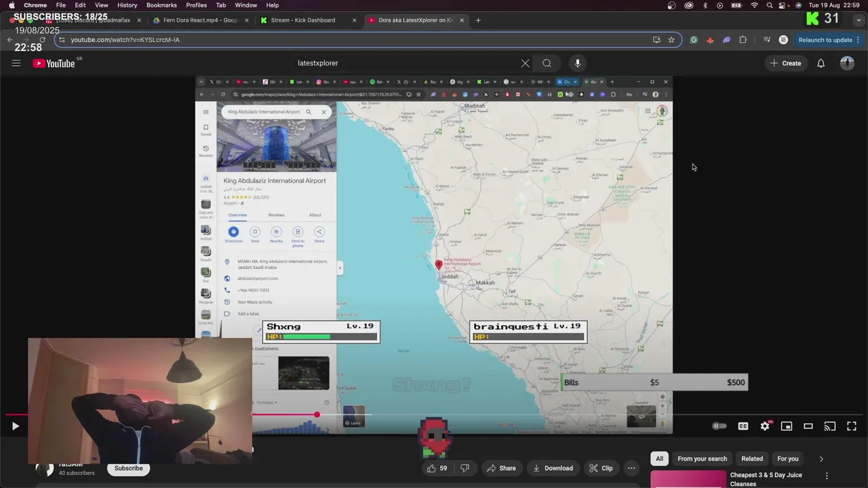Viewport: 868px width, 488px height.
Task: Toggle theater mode
Action: (x=808, y=426)
